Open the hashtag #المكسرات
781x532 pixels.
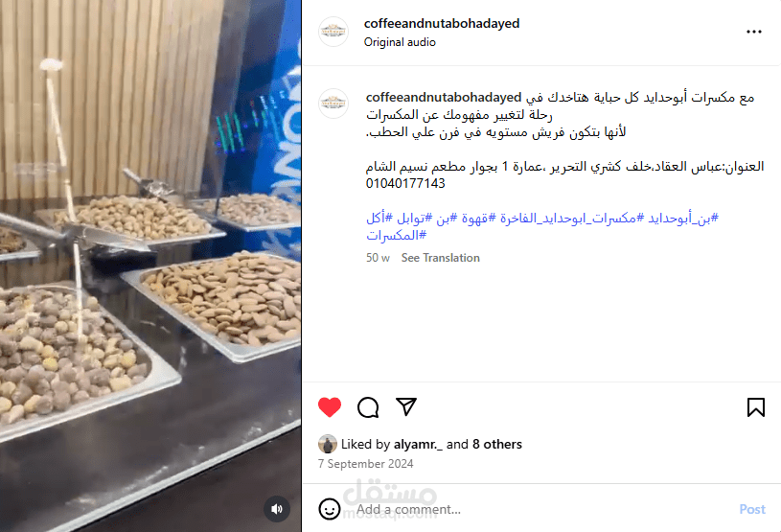pyautogui.click(x=397, y=235)
